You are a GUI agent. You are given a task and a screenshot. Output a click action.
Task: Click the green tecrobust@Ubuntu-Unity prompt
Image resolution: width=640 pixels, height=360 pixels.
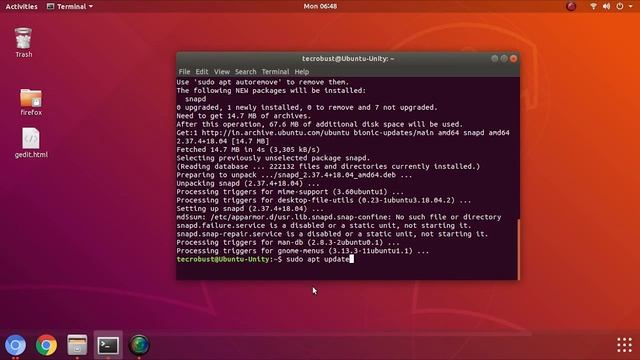tap(223, 259)
